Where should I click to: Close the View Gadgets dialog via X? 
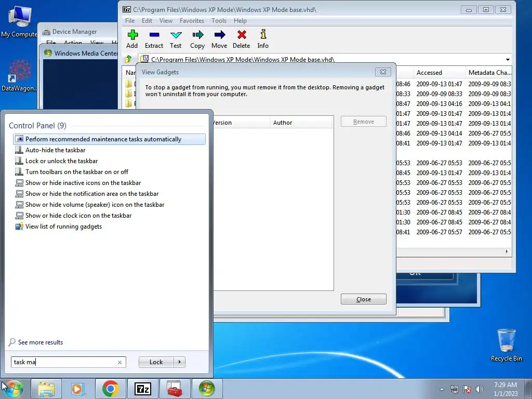click(x=383, y=72)
